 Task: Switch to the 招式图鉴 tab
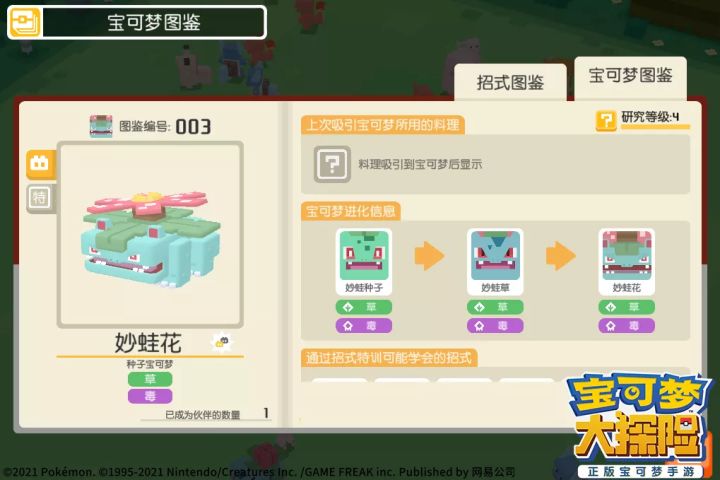pos(510,83)
